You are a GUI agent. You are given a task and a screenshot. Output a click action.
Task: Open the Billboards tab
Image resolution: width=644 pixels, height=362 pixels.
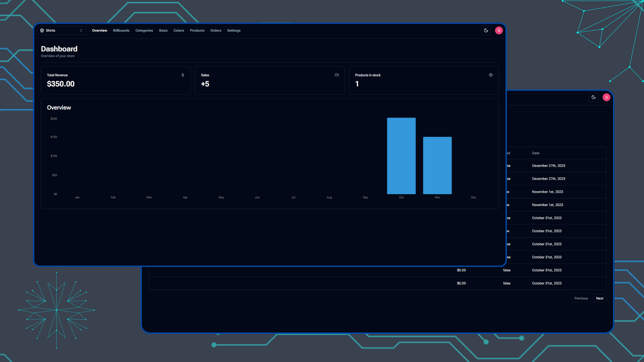pos(121,31)
